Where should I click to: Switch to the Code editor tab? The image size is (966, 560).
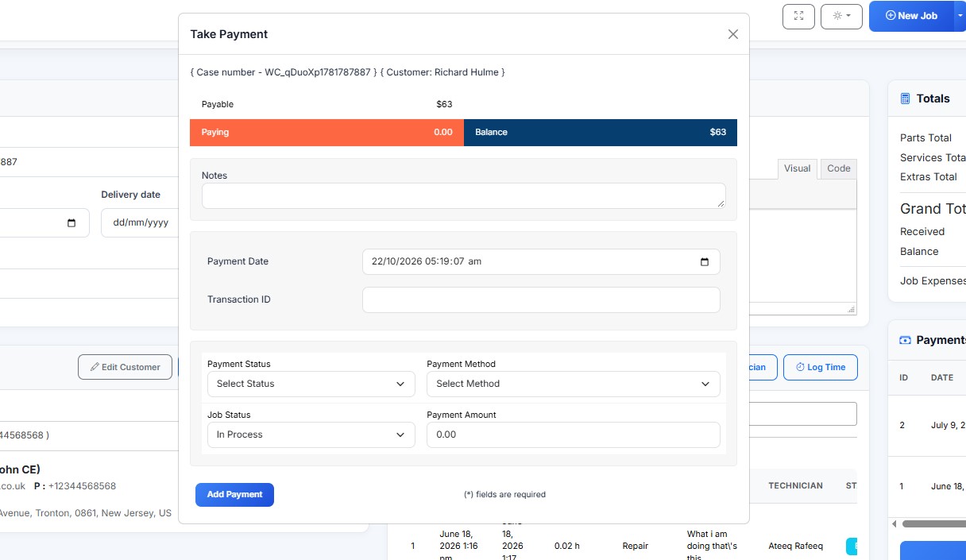[839, 168]
